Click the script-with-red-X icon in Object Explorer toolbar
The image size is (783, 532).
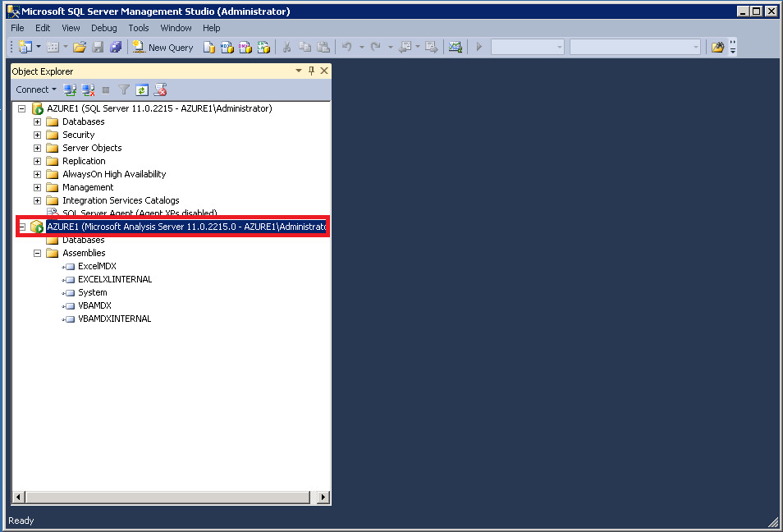[160, 90]
